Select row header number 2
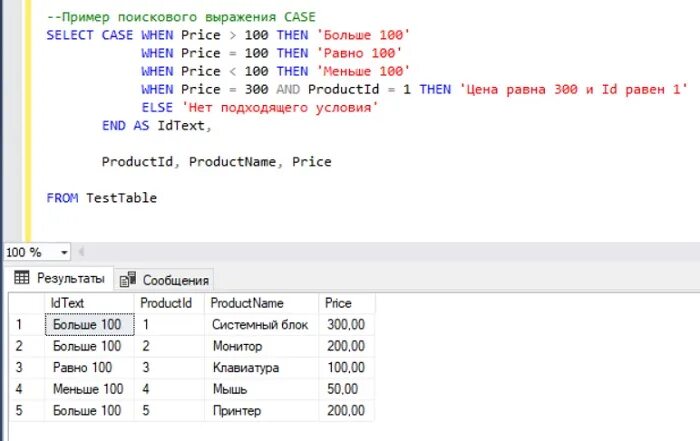This screenshot has height=441, width=700. [x=27, y=346]
